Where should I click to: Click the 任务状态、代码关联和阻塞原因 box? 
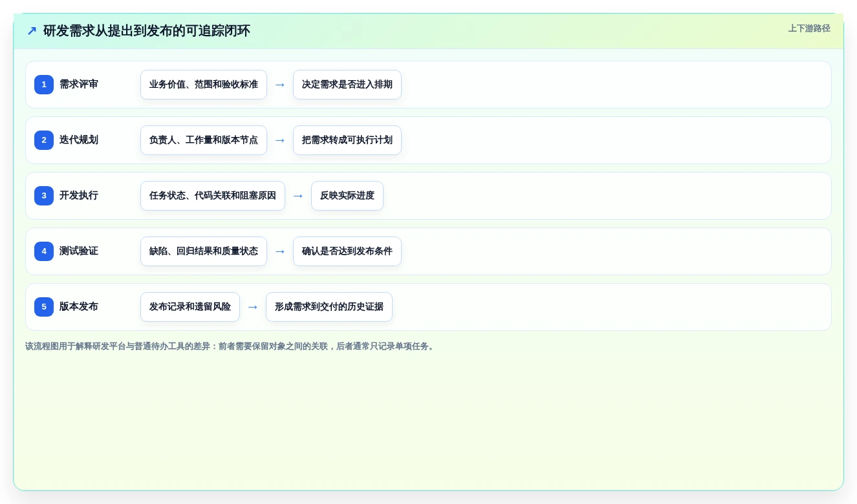(213, 196)
